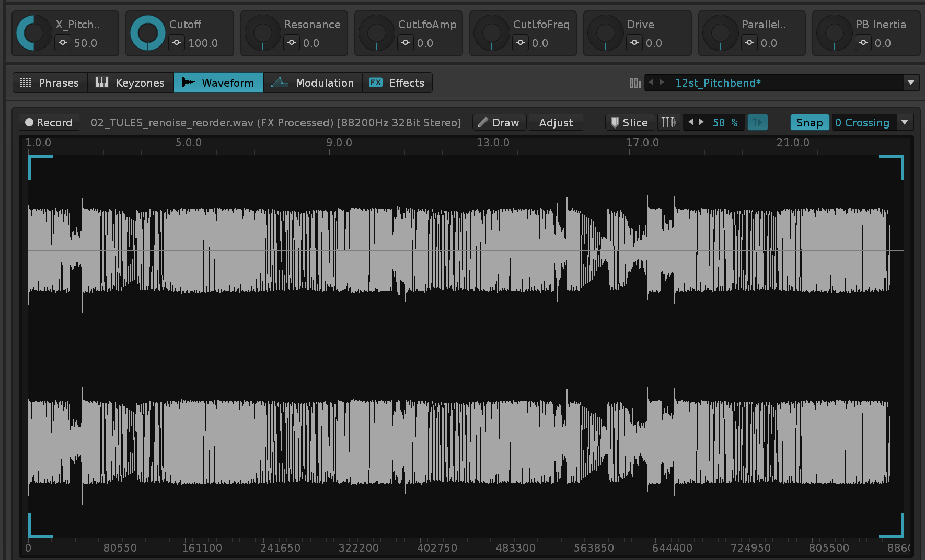
Task: Toggle the Snap button
Action: 810,122
